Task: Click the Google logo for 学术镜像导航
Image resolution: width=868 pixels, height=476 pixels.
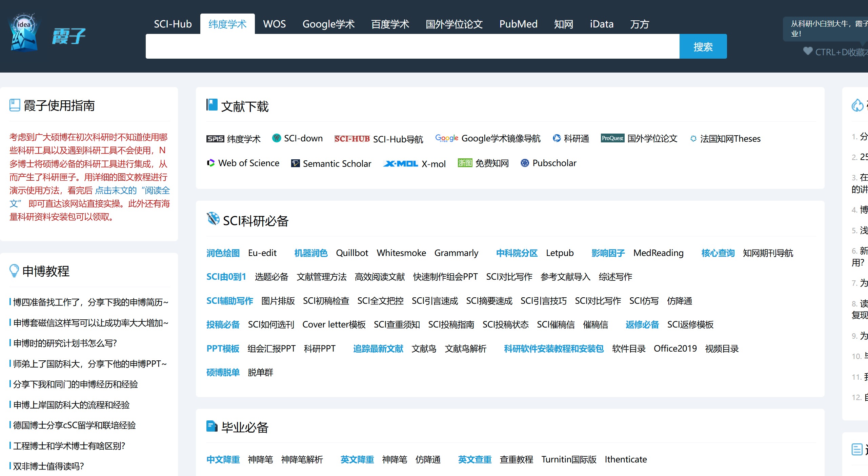Action: coord(447,138)
